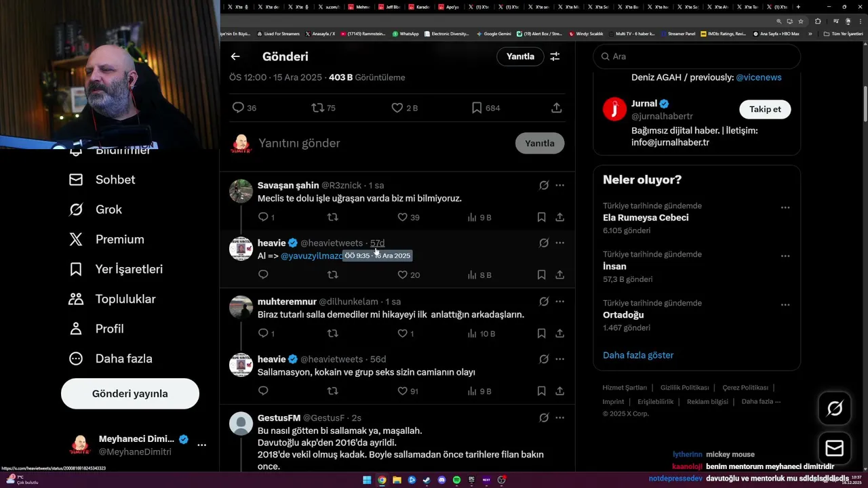868x488 pixels.
Task: Click the reply icon with 36 replies
Action: [x=238, y=108]
